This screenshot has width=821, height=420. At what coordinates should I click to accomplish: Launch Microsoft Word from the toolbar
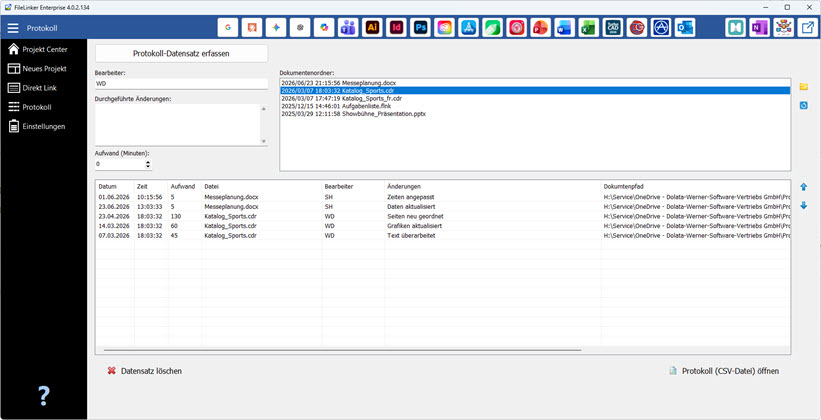565,28
